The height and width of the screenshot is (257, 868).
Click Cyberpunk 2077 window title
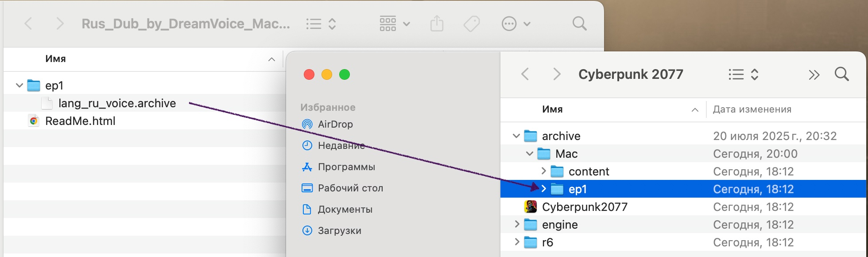click(631, 74)
